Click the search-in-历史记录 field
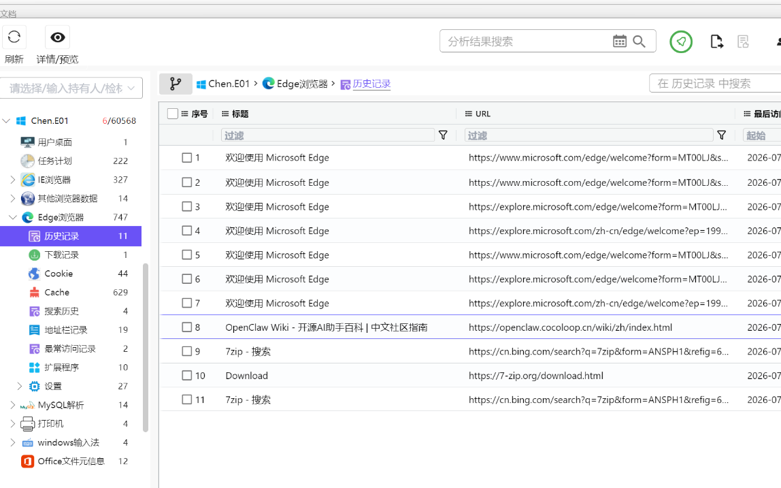The height and width of the screenshot is (488, 781). tap(717, 84)
